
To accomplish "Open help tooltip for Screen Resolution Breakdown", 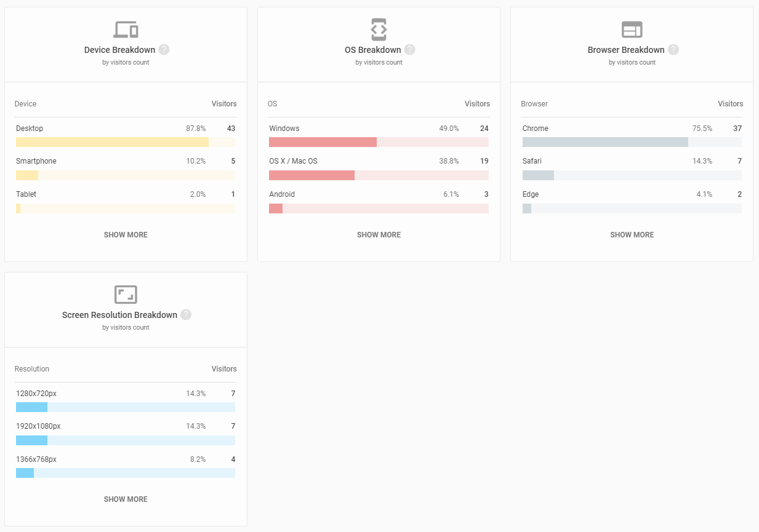I will tap(186, 315).
